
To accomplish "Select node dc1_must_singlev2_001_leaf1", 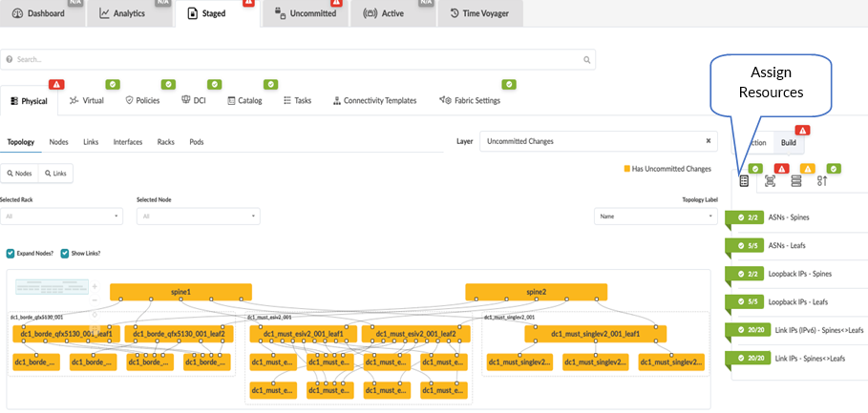I will point(596,334).
